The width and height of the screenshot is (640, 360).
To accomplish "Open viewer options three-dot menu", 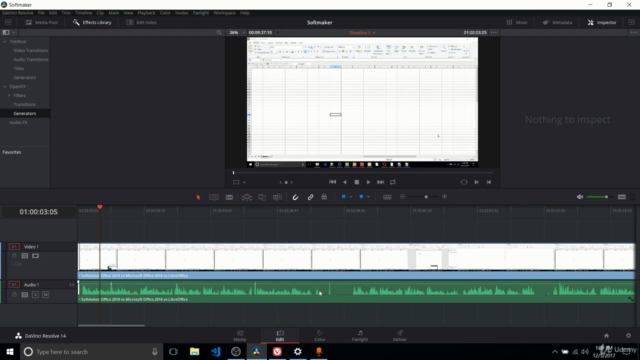I will [494, 32].
